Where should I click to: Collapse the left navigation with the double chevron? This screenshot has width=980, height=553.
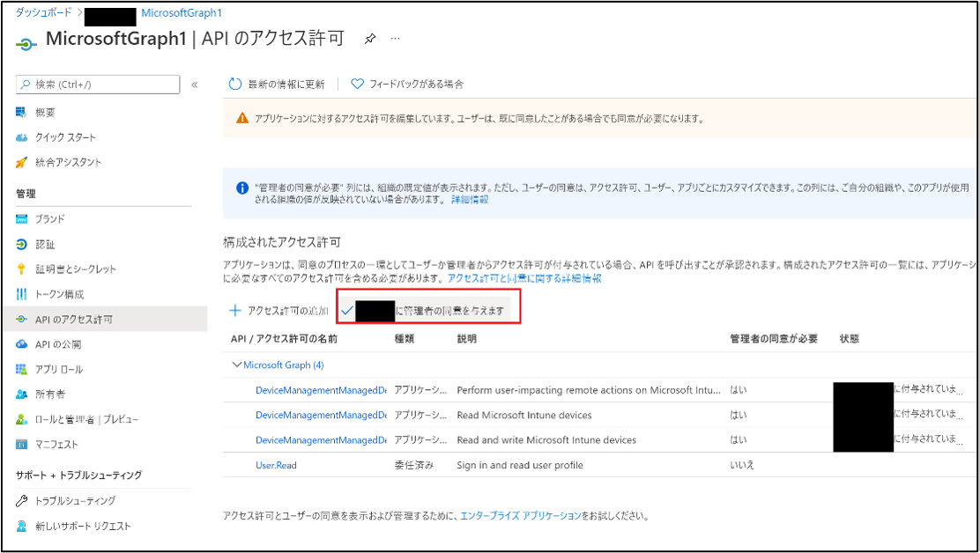[x=195, y=85]
